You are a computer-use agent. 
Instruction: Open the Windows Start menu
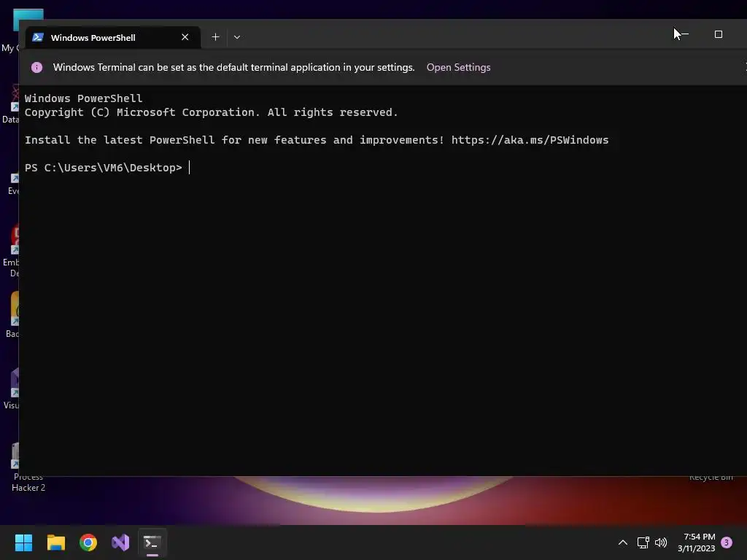click(x=23, y=542)
